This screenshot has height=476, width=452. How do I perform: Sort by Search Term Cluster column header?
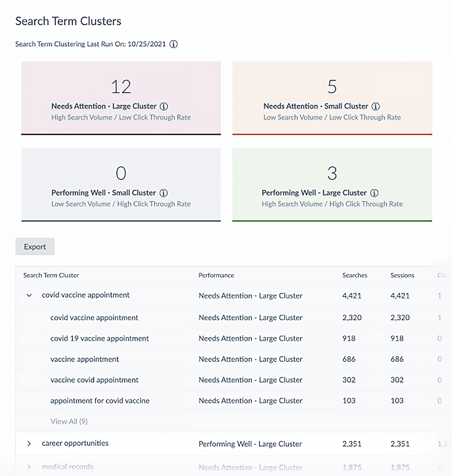click(x=51, y=275)
